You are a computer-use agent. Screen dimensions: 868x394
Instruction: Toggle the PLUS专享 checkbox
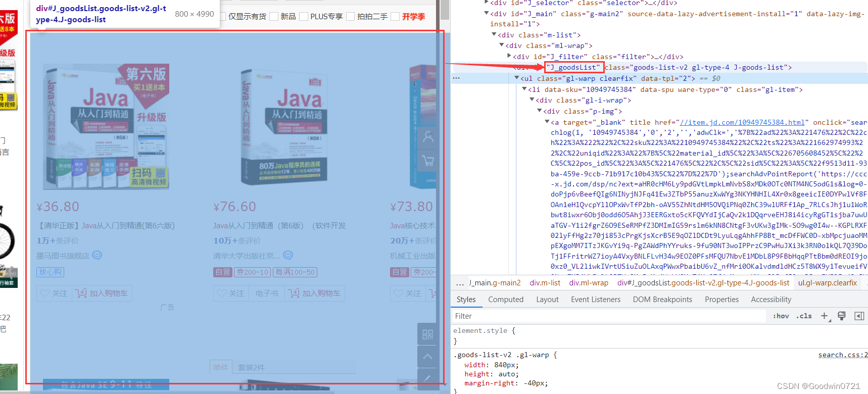[304, 17]
